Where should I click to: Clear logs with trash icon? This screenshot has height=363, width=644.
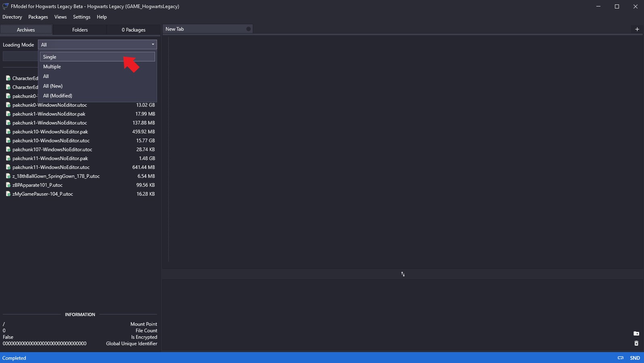pyautogui.click(x=636, y=343)
